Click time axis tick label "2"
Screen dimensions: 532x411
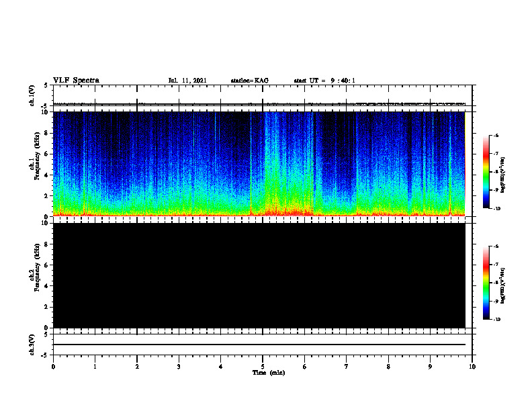(137, 367)
